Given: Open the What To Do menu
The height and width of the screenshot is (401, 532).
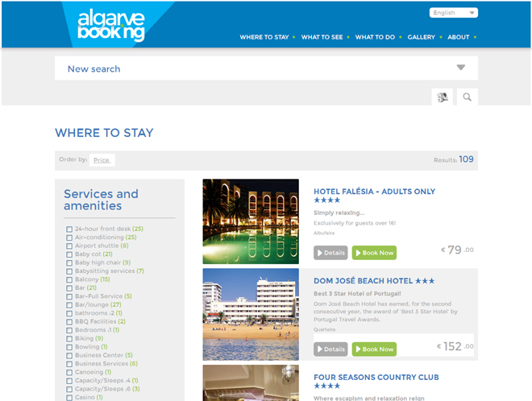Looking at the screenshot, I should pyautogui.click(x=375, y=37).
